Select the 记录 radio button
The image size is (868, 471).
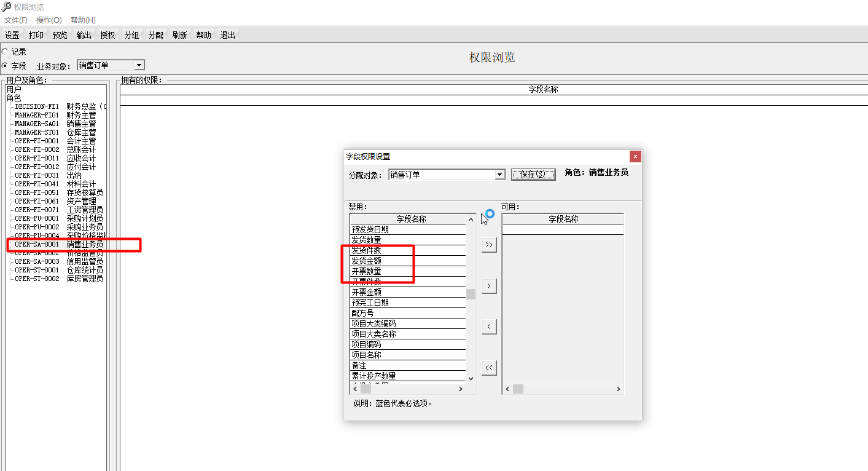[x=5, y=52]
